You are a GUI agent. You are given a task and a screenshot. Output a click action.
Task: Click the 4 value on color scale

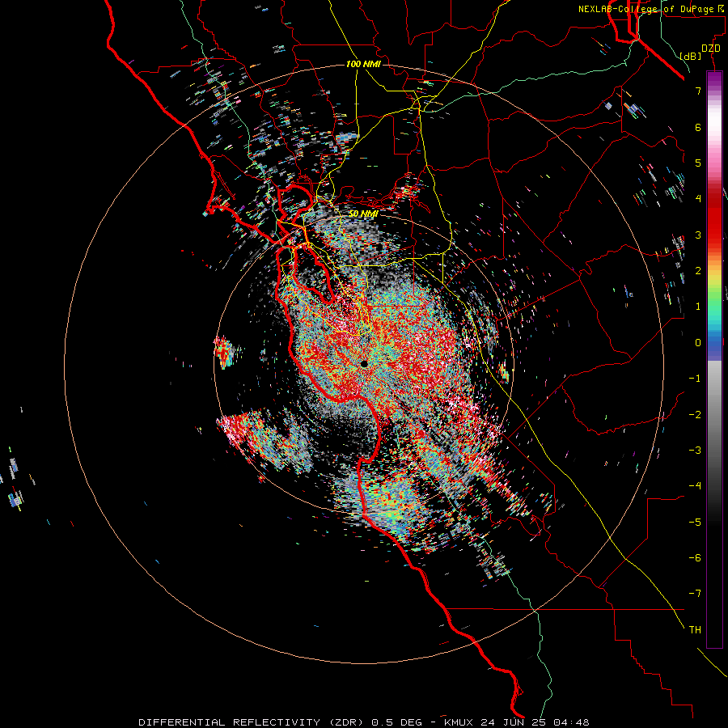698,199
